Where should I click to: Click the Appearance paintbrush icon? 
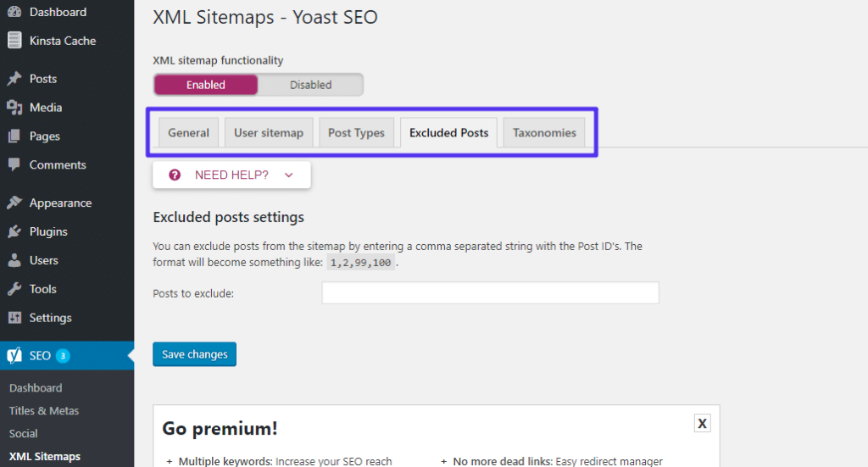click(14, 203)
